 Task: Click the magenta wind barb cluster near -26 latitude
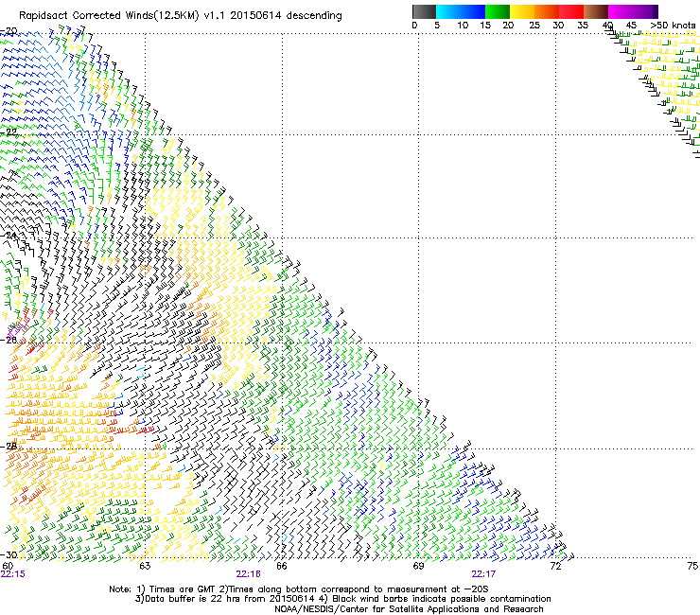14,331
